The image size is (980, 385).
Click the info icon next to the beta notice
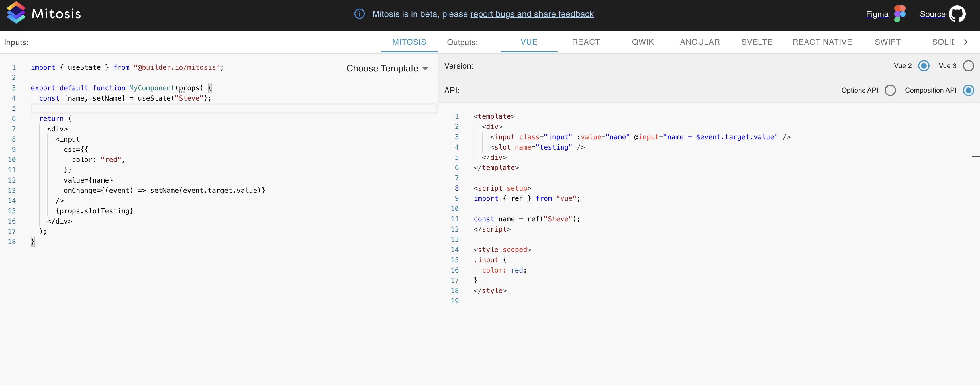360,14
